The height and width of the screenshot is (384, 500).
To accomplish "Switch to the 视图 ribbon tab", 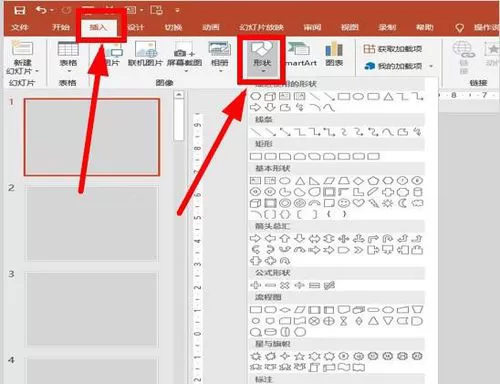I will tap(350, 28).
